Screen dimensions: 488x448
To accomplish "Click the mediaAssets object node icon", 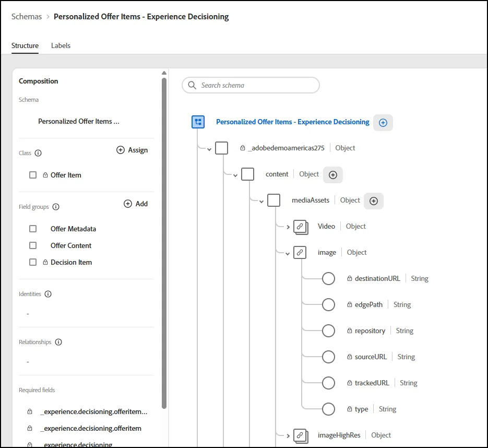I will (x=274, y=201).
